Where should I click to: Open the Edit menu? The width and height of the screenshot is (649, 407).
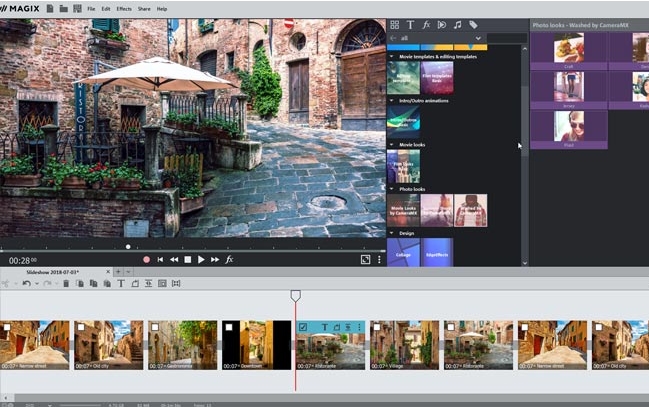(106, 9)
